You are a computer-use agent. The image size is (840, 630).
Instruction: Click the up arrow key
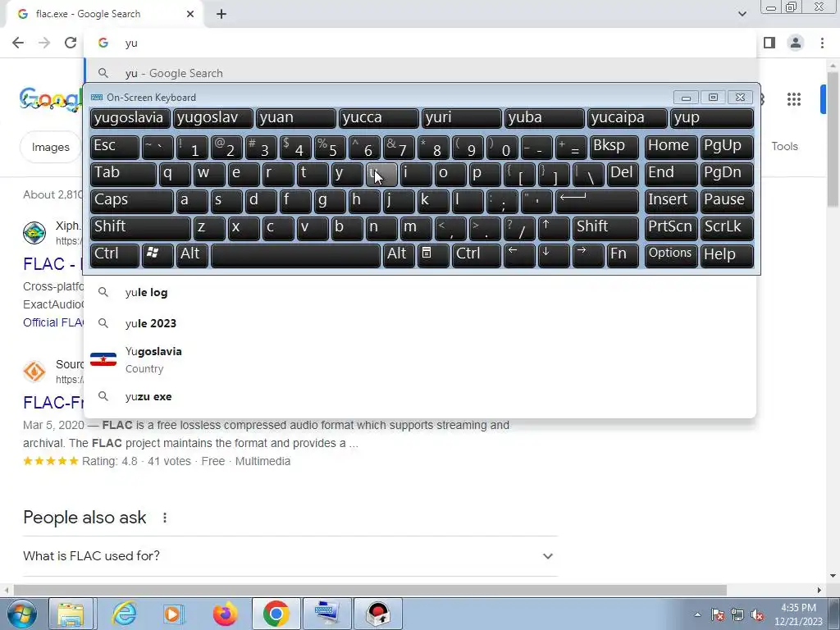[554, 228]
